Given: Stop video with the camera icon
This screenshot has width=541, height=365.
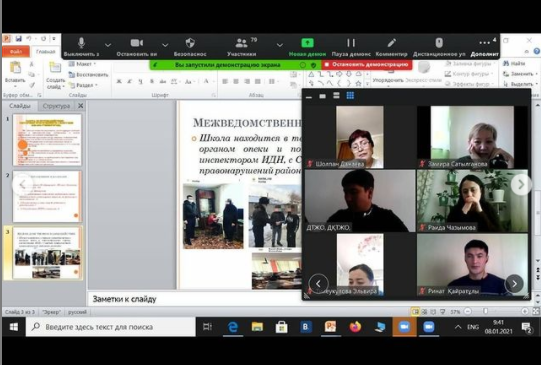Looking at the screenshot, I should tap(137, 43).
